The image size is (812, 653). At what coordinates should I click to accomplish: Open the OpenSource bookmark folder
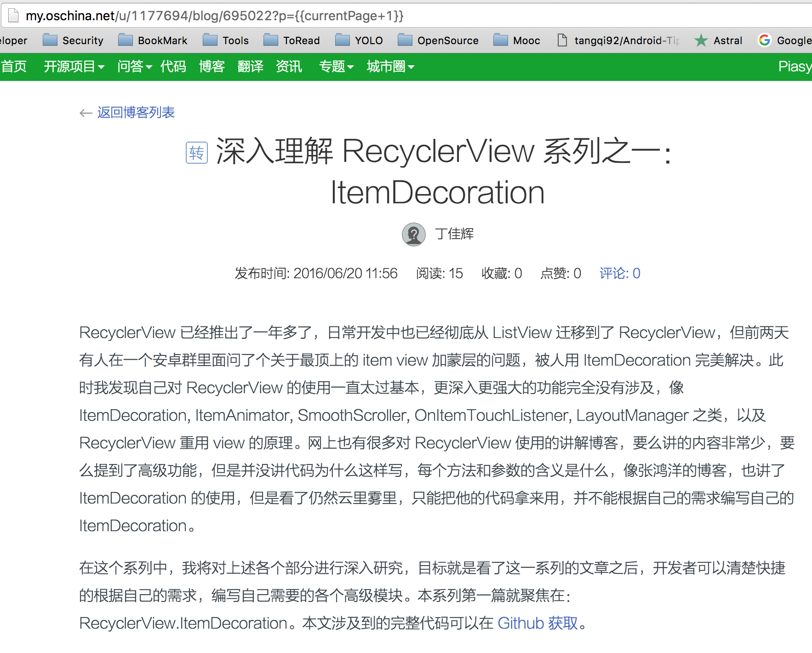[439, 40]
